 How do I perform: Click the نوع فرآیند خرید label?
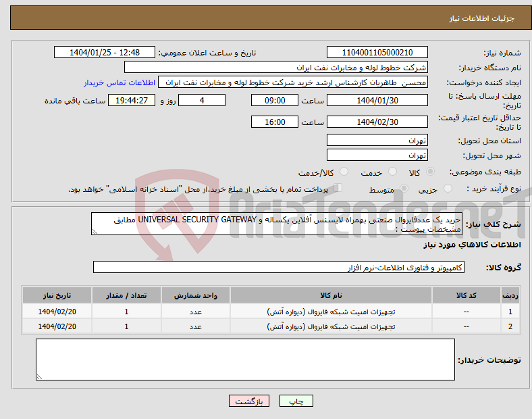click(x=494, y=189)
